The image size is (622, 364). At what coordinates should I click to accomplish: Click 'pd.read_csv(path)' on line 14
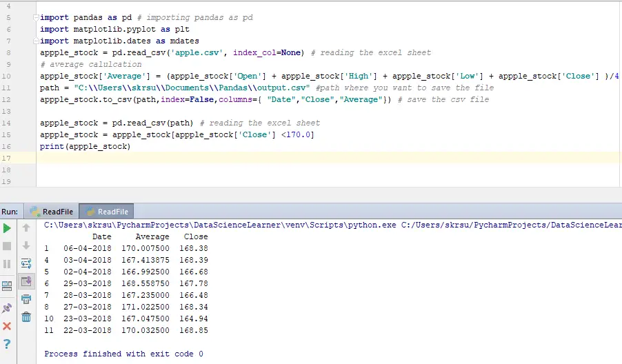pyautogui.click(x=152, y=123)
